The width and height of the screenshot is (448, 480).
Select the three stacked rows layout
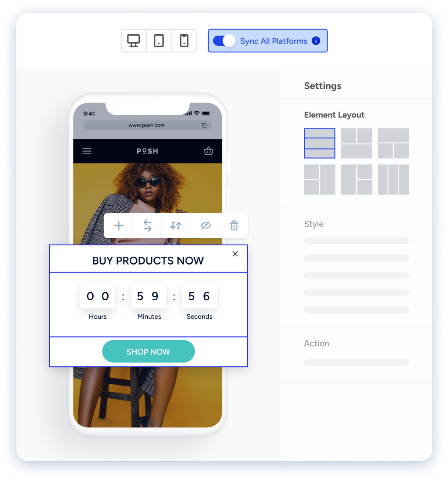(319, 143)
